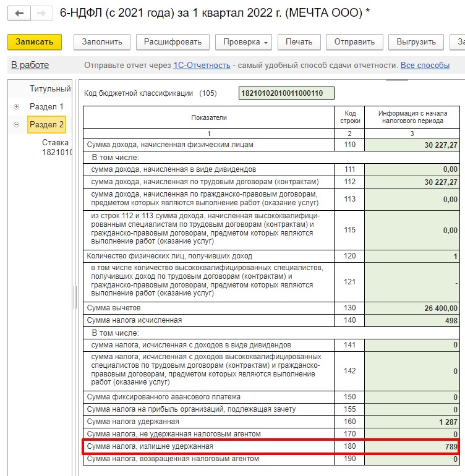Select row 190 value cell
465x476 pixels.
(x=412, y=459)
